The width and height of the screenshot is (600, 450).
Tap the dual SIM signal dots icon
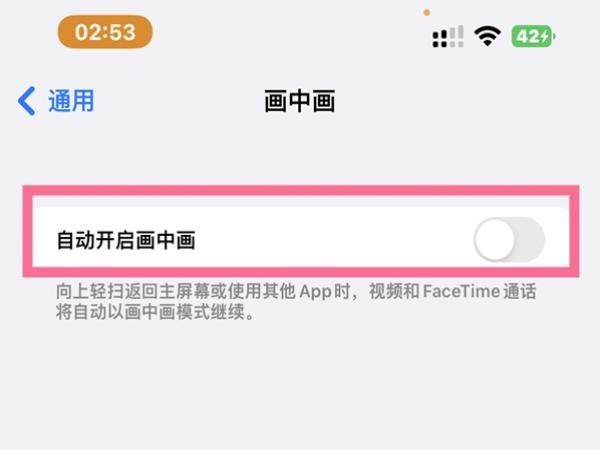tap(440, 39)
